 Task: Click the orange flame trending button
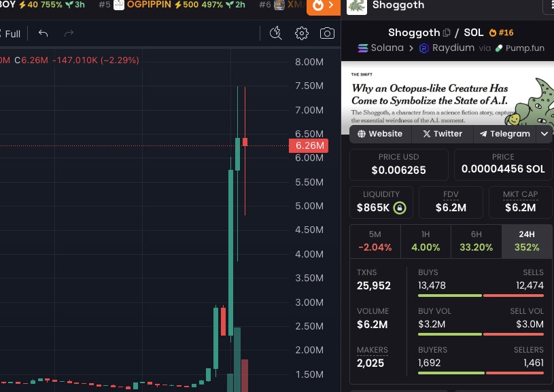[324, 6]
